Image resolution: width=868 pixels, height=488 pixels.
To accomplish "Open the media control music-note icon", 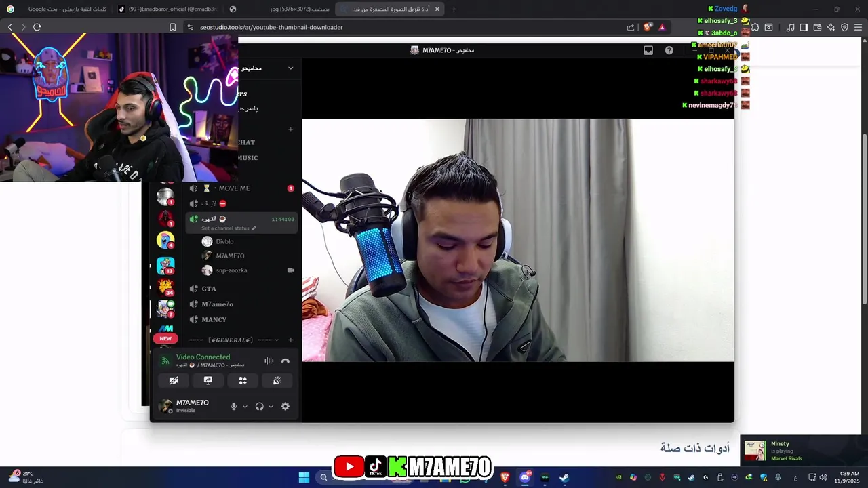I will pyautogui.click(x=790, y=27).
